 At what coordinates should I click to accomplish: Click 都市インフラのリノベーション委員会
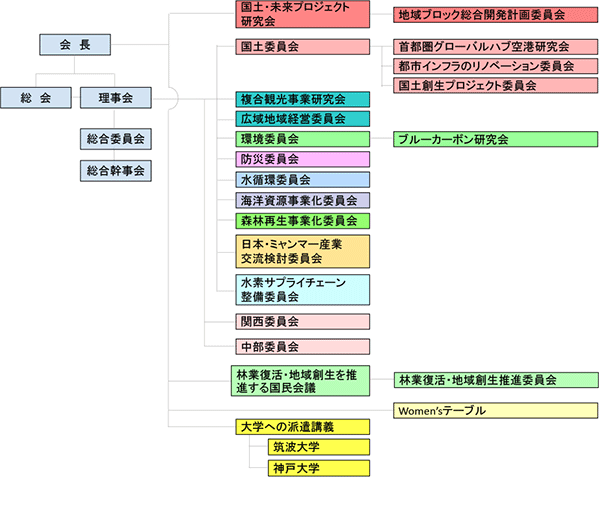[495, 66]
